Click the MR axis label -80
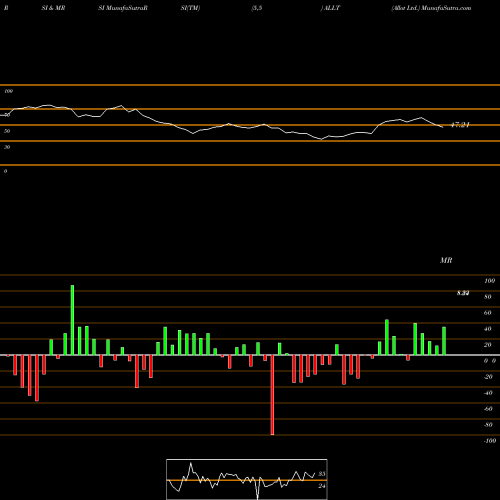 tap(488, 425)
